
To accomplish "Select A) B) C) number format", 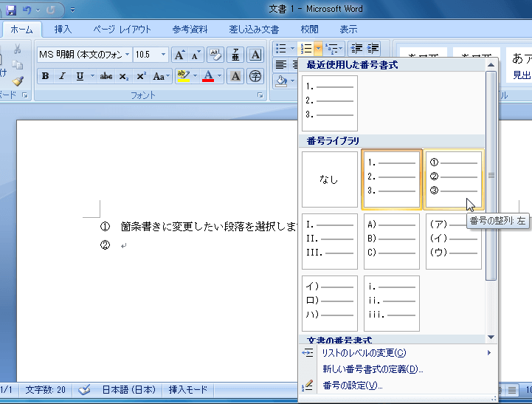I will coord(392,242).
